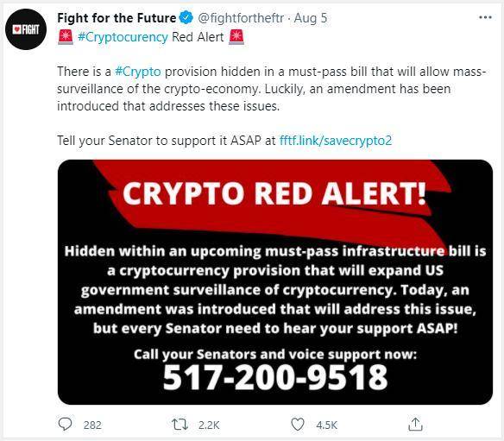The image size is (504, 441).
Task: Expand the Crypto Red Alert image
Action: tap(275, 282)
